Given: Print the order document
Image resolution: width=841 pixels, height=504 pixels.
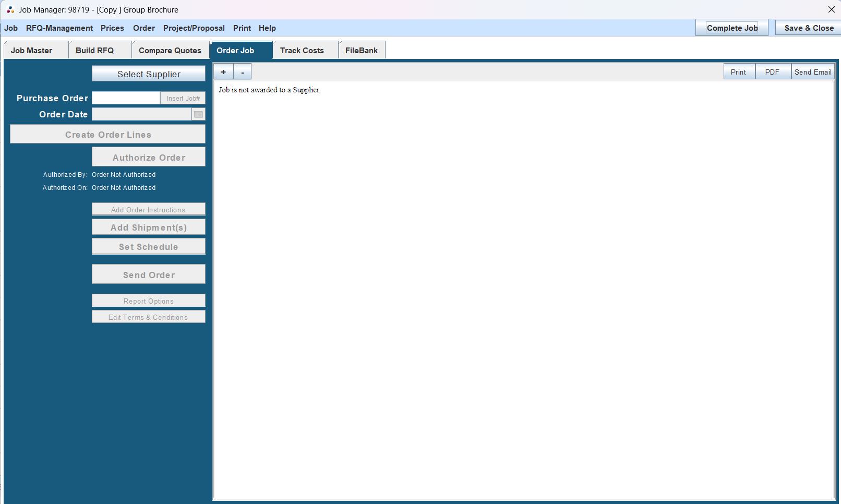Looking at the screenshot, I should (x=738, y=72).
